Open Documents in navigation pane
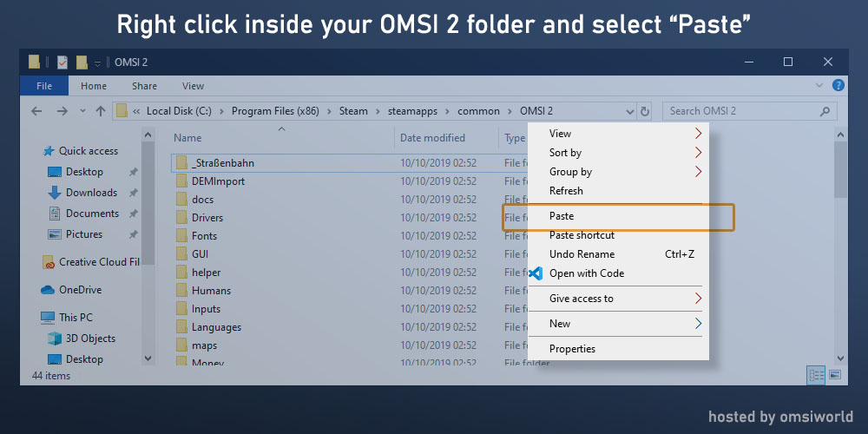The width and height of the screenshot is (868, 434). [92, 214]
